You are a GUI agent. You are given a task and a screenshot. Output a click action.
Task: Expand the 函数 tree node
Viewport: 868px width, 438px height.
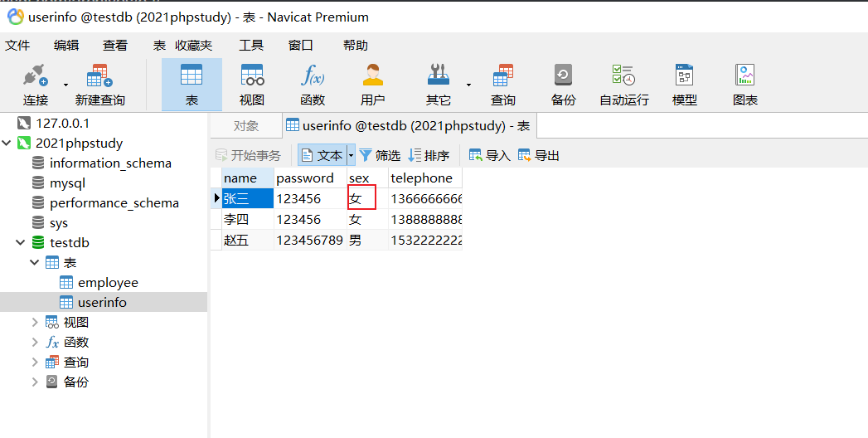(35, 343)
